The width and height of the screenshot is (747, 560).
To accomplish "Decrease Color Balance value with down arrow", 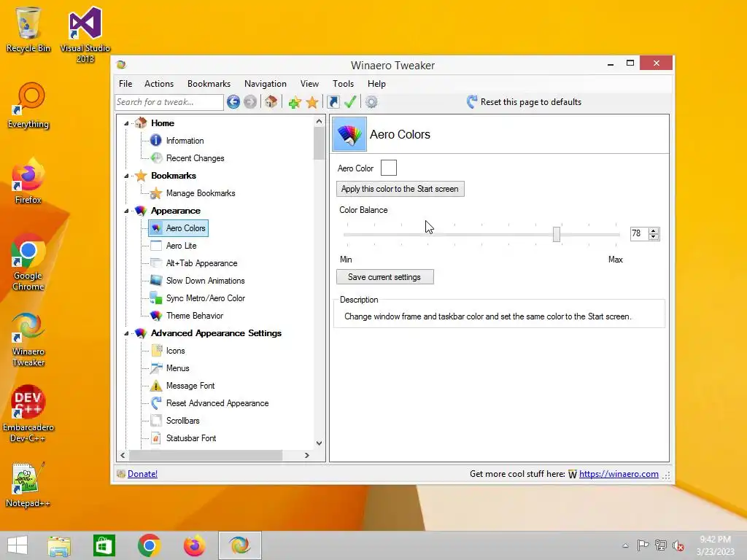I will (654, 237).
